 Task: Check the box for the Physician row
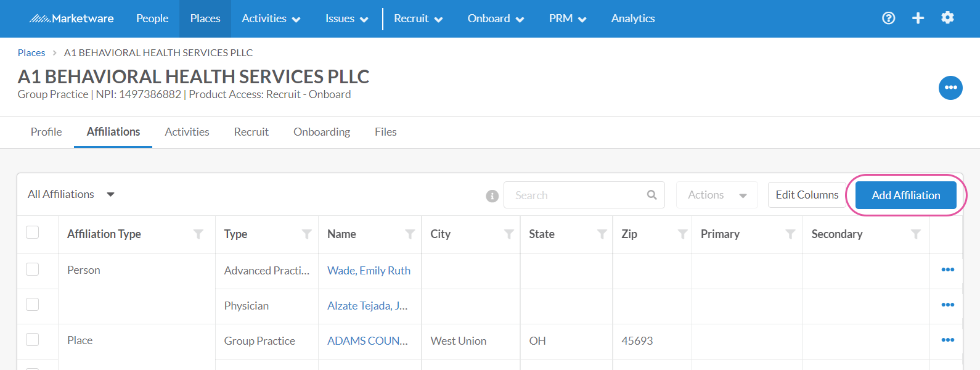(x=33, y=304)
